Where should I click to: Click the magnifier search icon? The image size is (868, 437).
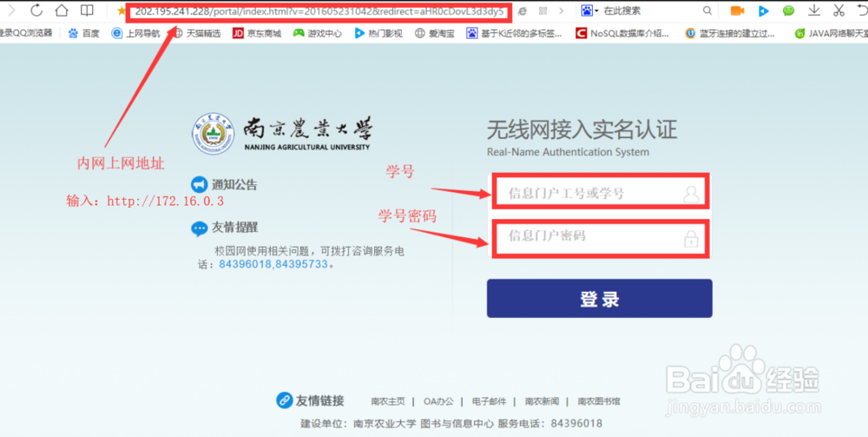coord(707,10)
